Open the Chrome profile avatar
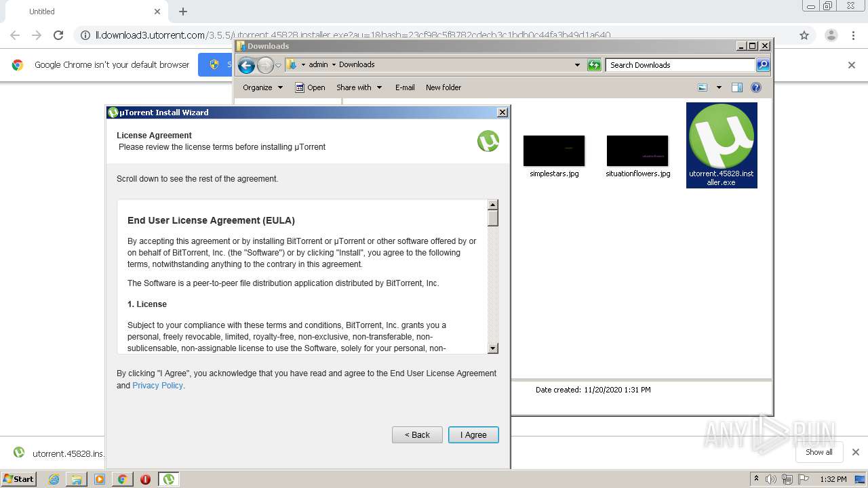Viewport: 868px width, 488px height. click(x=831, y=35)
